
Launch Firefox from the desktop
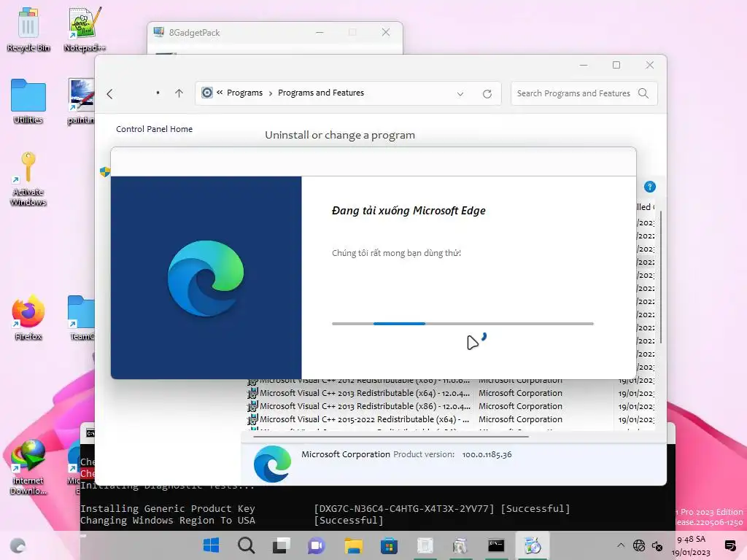pos(28,318)
